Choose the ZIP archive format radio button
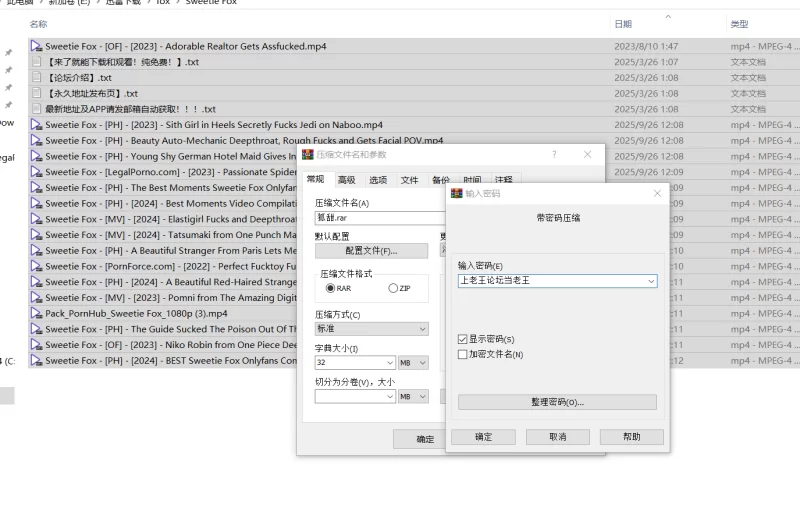800x518 pixels. 393,288
